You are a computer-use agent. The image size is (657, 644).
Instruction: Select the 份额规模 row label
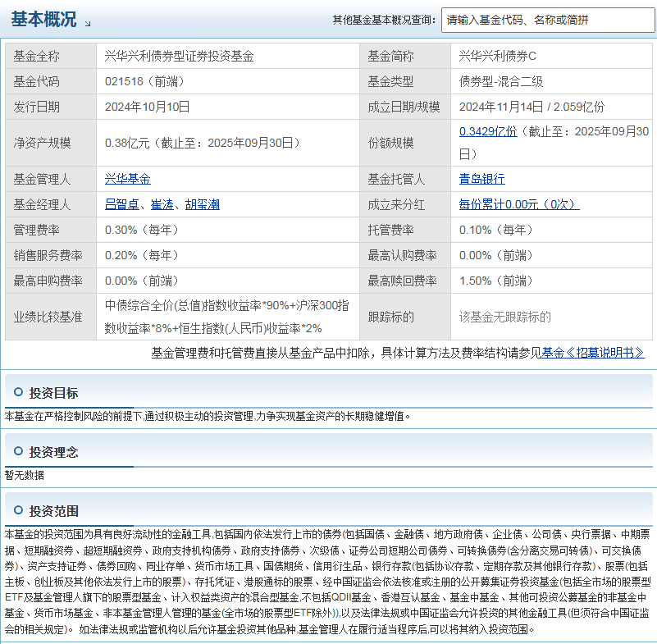point(391,143)
